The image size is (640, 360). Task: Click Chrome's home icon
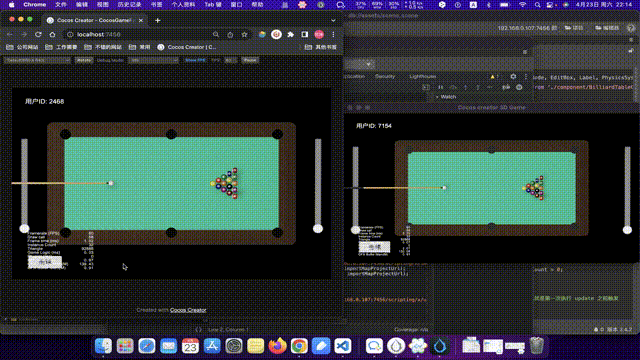(x=52, y=35)
